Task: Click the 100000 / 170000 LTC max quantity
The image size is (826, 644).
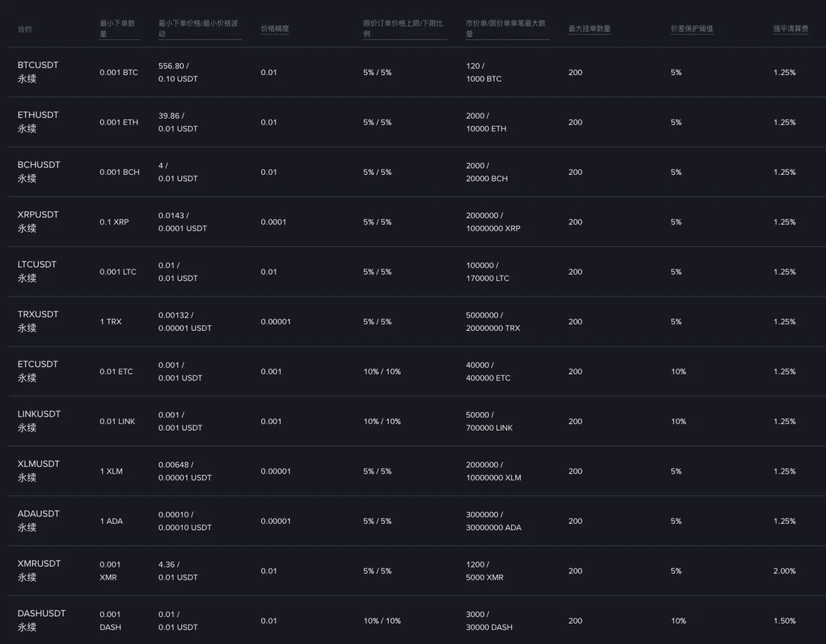Action: [x=487, y=272]
